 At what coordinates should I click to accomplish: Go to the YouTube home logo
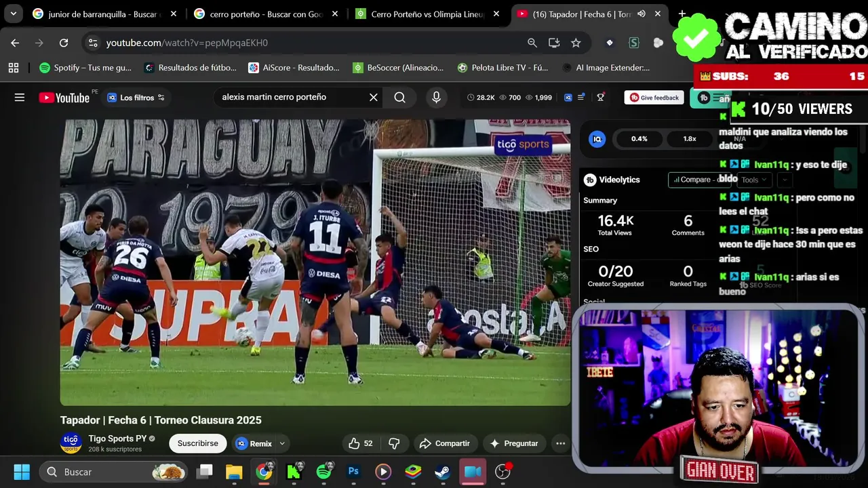[64, 98]
